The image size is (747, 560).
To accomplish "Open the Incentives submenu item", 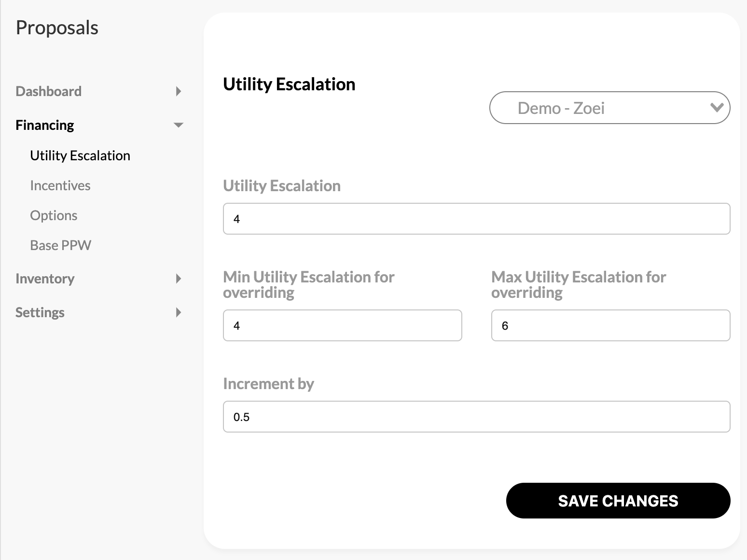I will click(x=60, y=185).
